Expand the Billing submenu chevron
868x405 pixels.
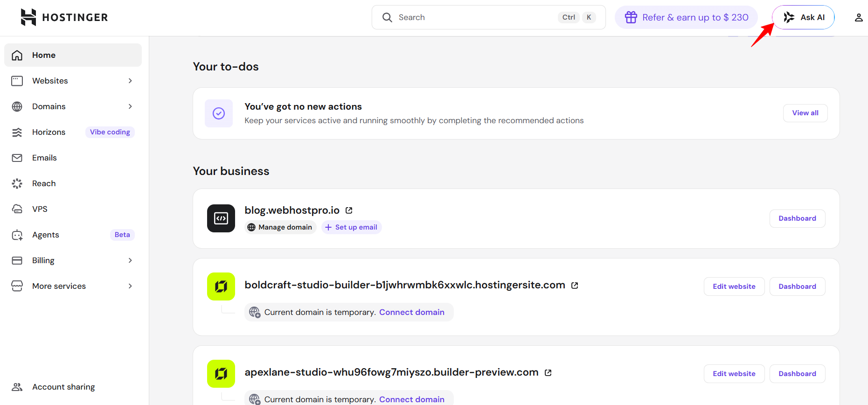click(x=130, y=260)
